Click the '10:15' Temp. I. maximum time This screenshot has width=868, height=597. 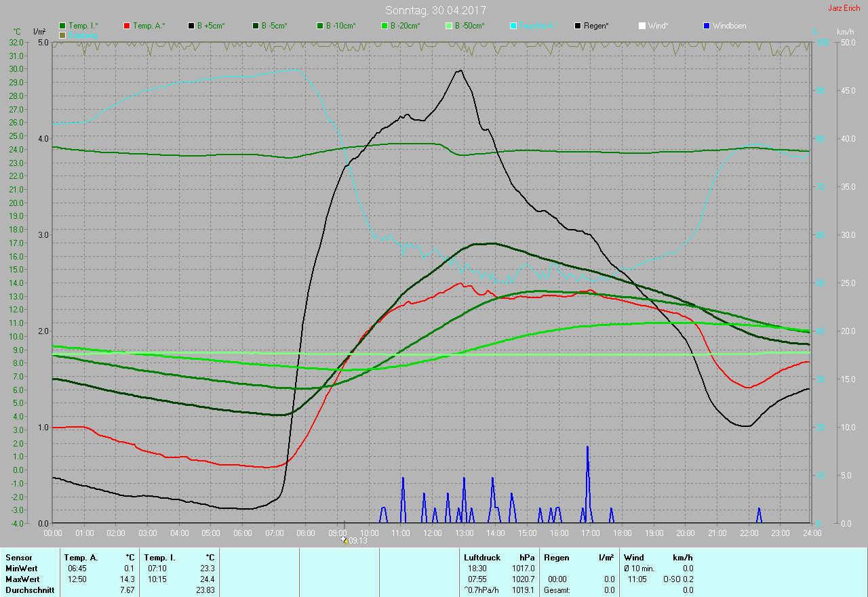tap(157, 579)
